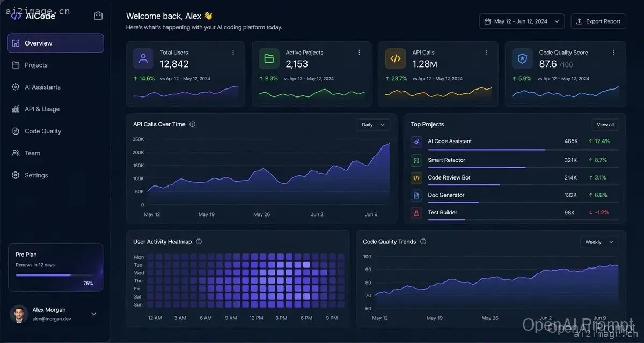
Task: Click the Code Quality Score shield icon
Action: 522,59
